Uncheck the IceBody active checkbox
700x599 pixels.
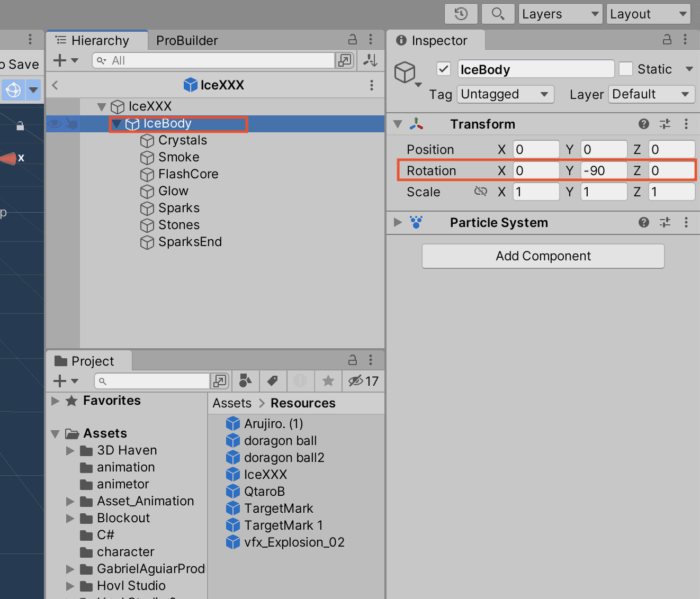click(x=444, y=69)
